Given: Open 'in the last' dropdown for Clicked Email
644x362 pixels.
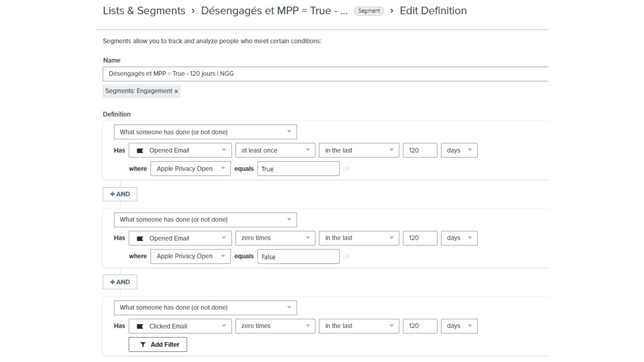Looking at the screenshot, I should 359,326.
